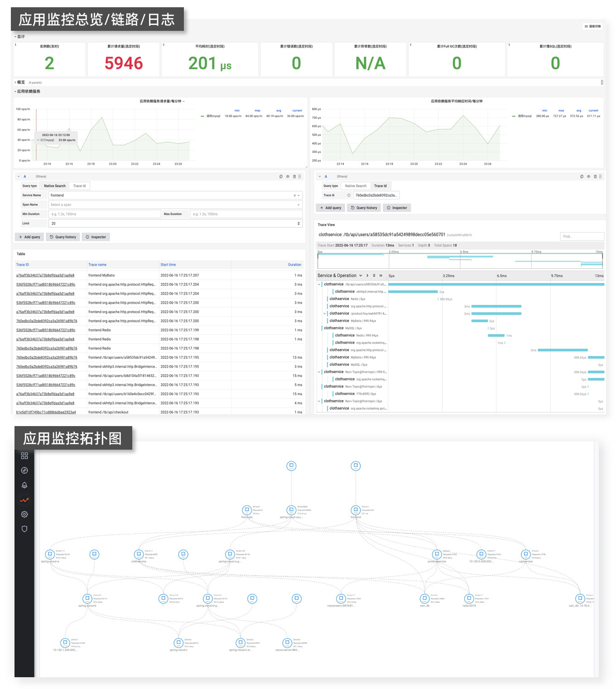Duplicate the Trace Id query A
Screen dimensions: 616x689
coord(582,176)
